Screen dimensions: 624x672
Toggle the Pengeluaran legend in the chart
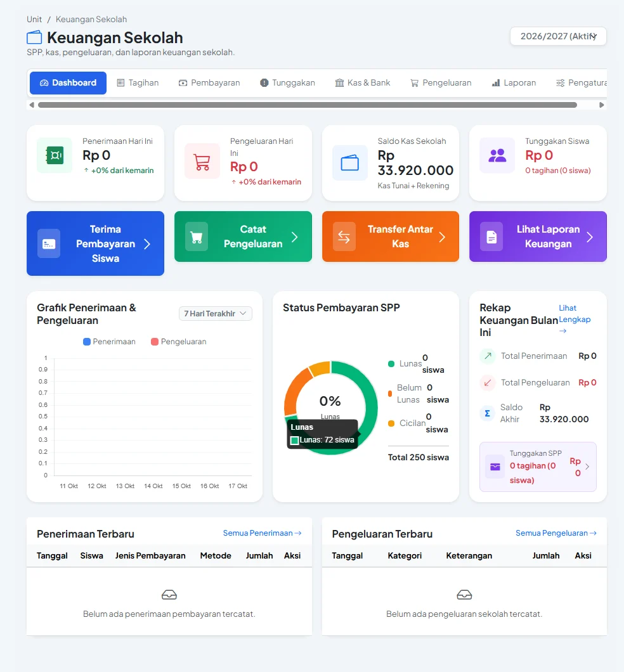point(179,342)
